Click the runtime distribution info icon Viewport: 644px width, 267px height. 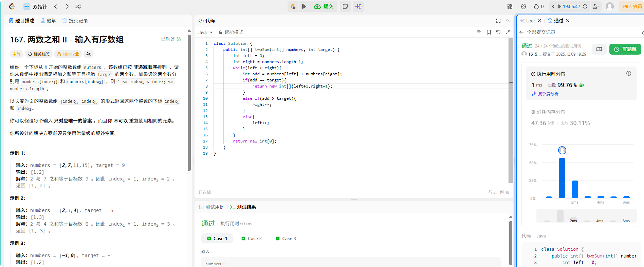tap(629, 73)
